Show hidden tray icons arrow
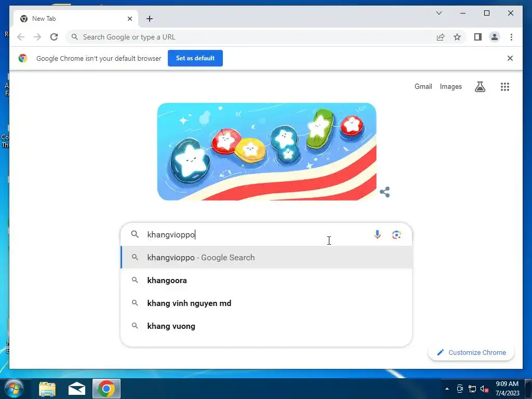The width and height of the screenshot is (532, 399). click(447, 389)
